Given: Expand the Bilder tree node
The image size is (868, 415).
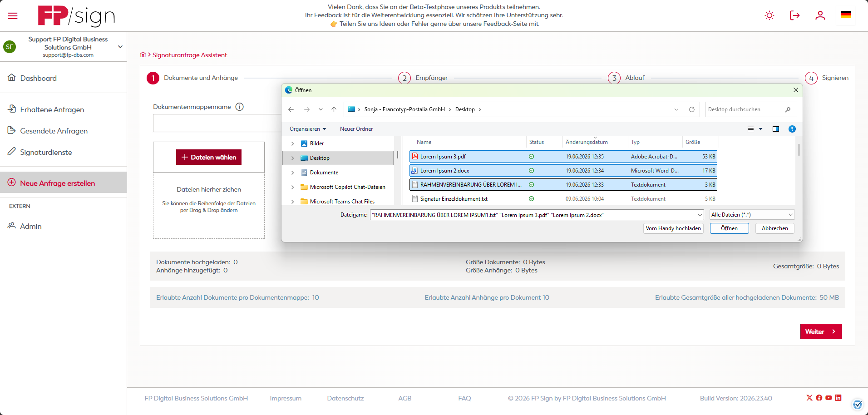Looking at the screenshot, I should click(292, 143).
